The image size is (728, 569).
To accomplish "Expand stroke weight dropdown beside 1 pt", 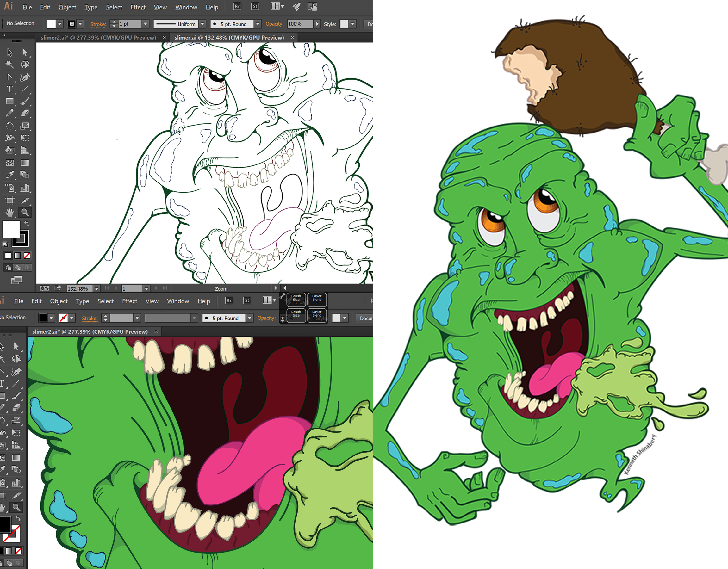I will (145, 24).
